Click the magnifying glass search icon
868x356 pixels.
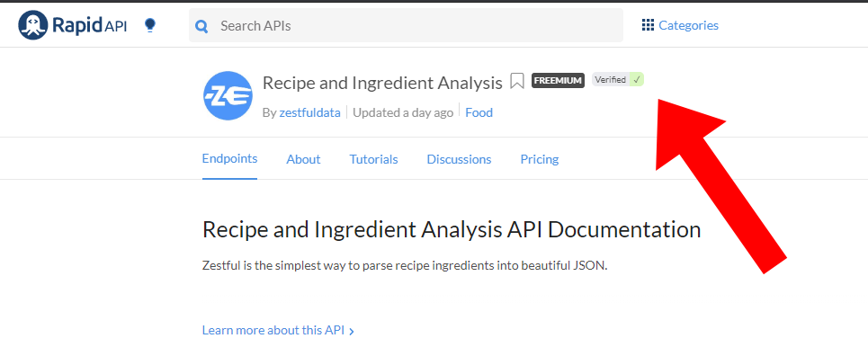202,26
